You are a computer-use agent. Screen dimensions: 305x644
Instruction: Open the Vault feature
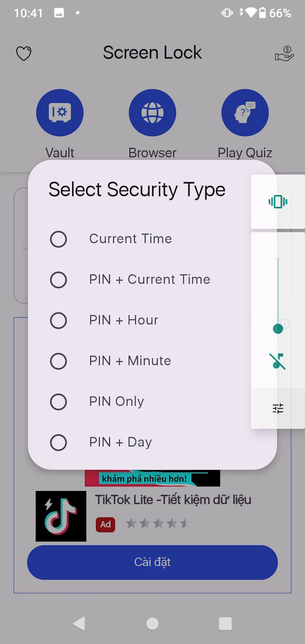tap(59, 112)
